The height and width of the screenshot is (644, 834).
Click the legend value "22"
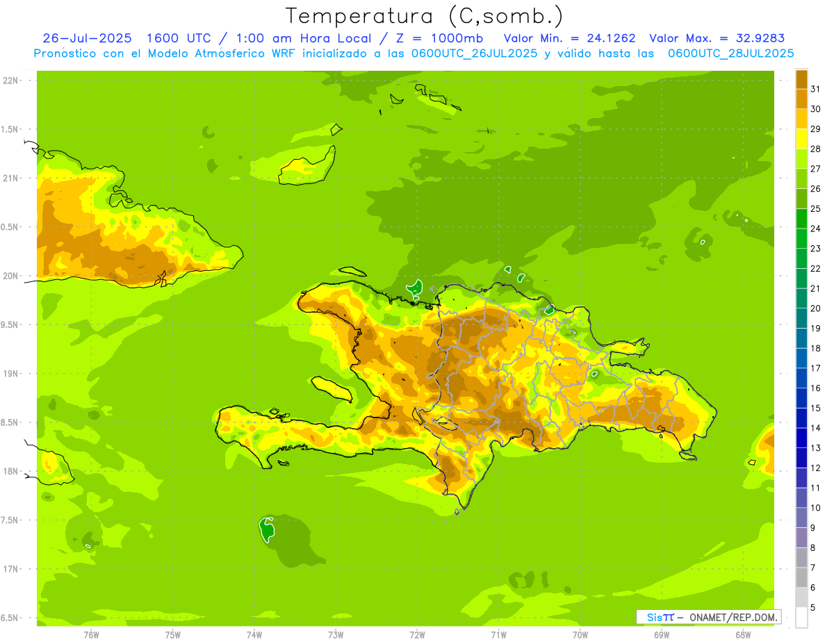point(815,268)
